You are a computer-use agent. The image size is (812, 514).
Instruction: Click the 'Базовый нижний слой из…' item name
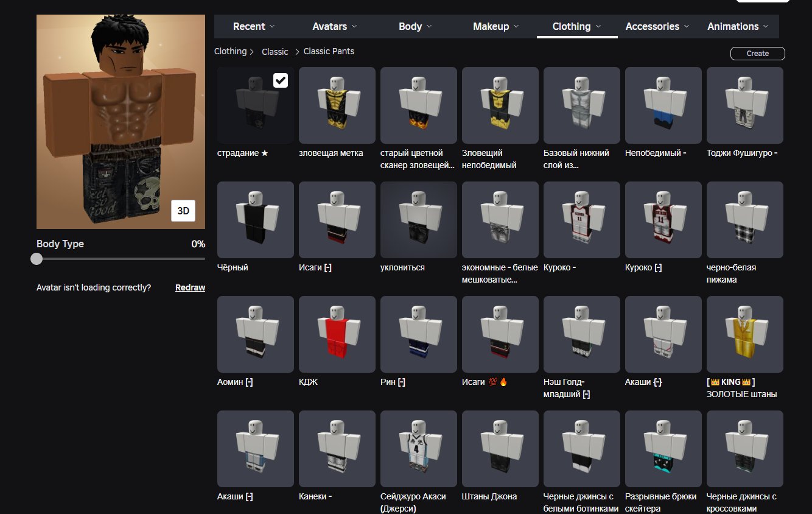pos(576,159)
